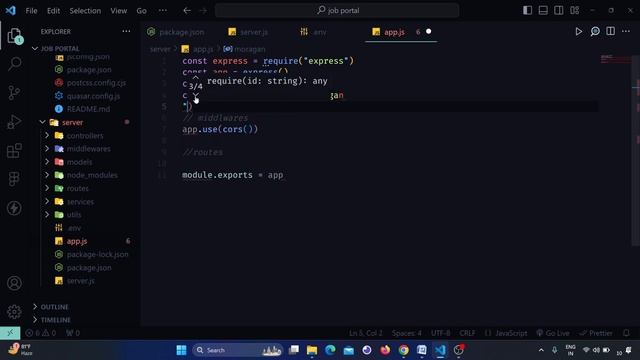This screenshot has height=360, width=640.
Task: Open the Search view in activity bar
Action: [14, 63]
